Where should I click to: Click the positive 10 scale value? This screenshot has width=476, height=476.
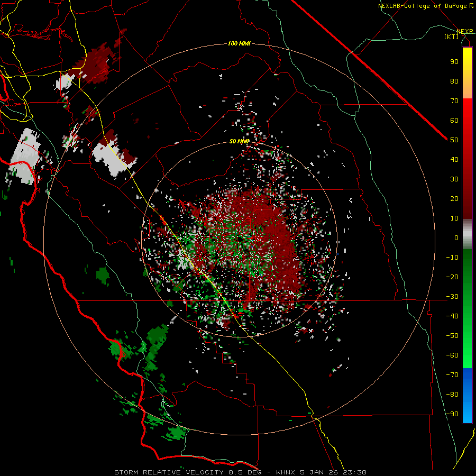454,218
